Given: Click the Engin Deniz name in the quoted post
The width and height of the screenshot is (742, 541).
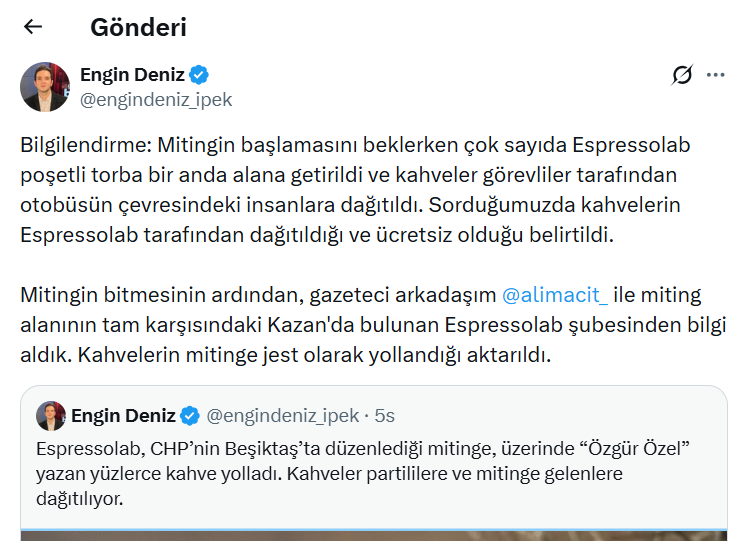Looking at the screenshot, I should (123, 416).
